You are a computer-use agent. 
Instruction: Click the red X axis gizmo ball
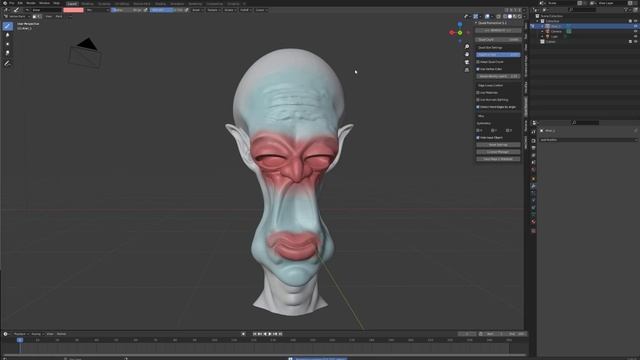pos(452,33)
